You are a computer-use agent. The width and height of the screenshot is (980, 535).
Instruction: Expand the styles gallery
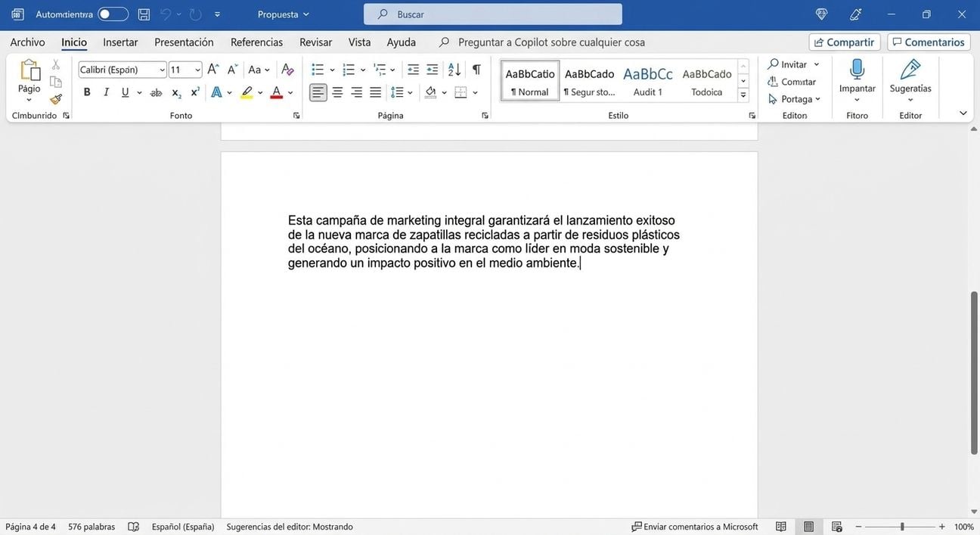tap(743, 95)
